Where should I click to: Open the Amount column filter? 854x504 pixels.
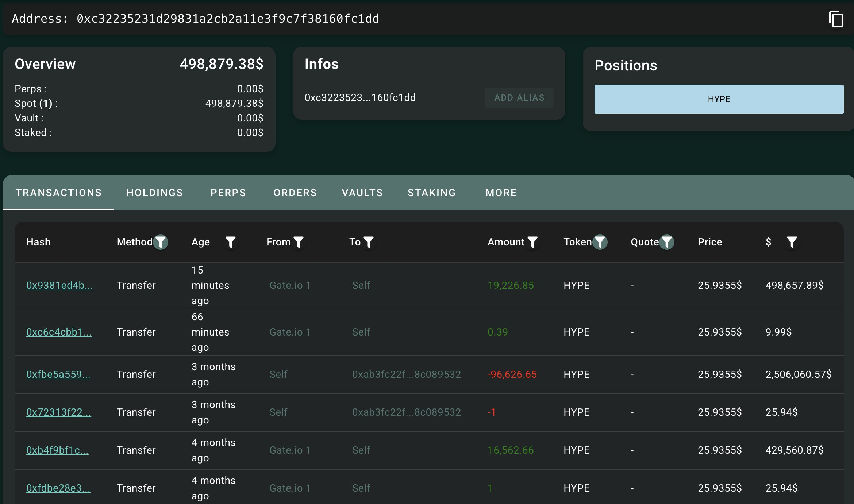tap(532, 242)
